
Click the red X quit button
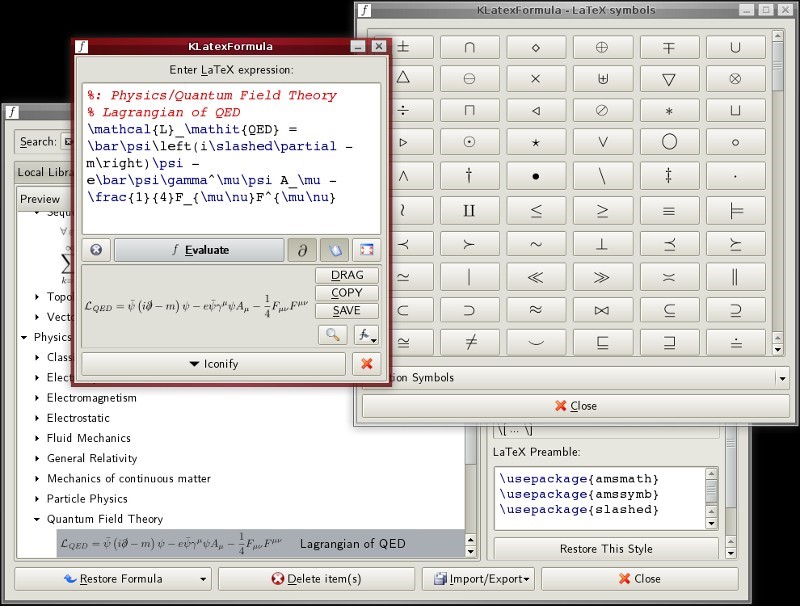tap(366, 364)
